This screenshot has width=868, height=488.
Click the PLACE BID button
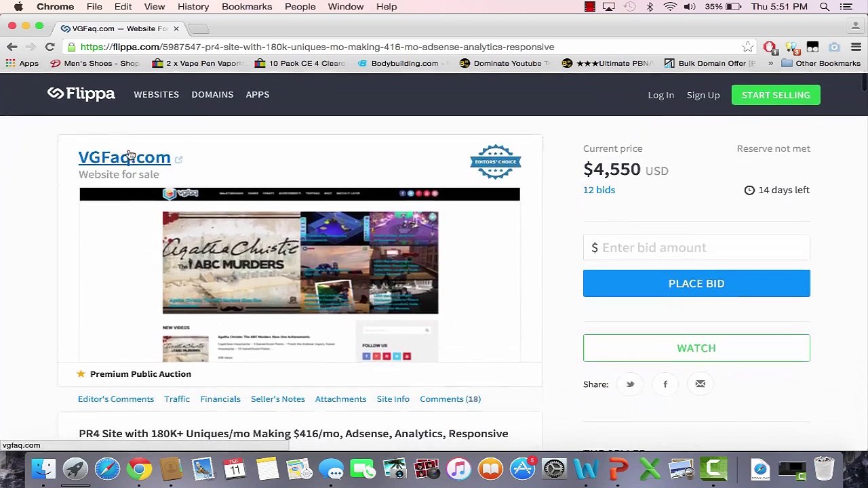coord(696,283)
